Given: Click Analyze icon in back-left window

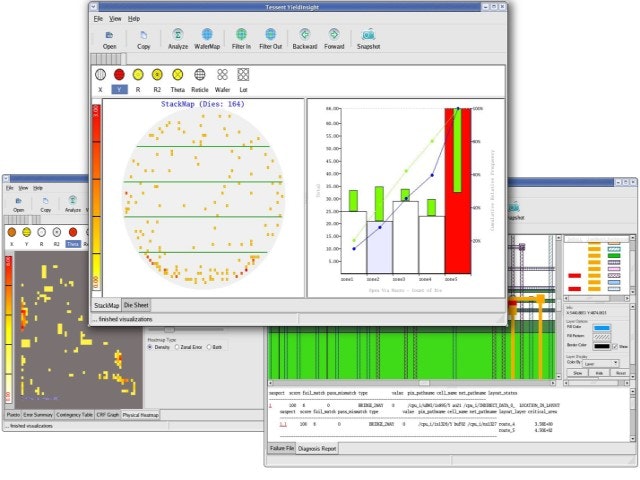Looking at the screenshot, I should (x=73, y=200).
